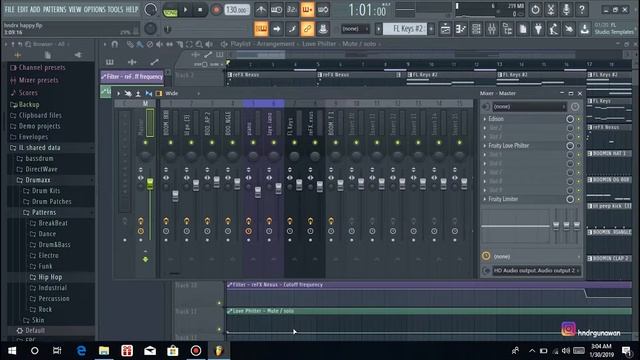The width and height of the screenshot is (640, 360).
Task: Toggle the loop recording icon
Action: 322,10
